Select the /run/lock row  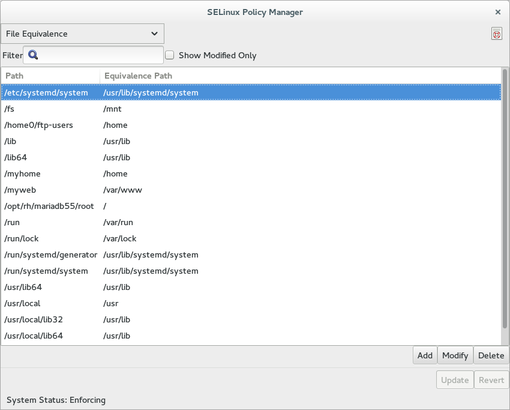[x=251, y=239]
